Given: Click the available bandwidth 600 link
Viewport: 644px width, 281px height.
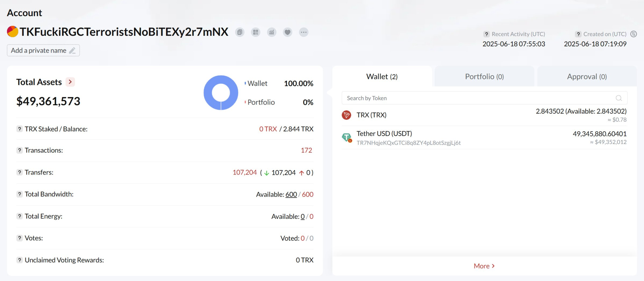Looking at the screenshot, I should [x=291, y=194].
